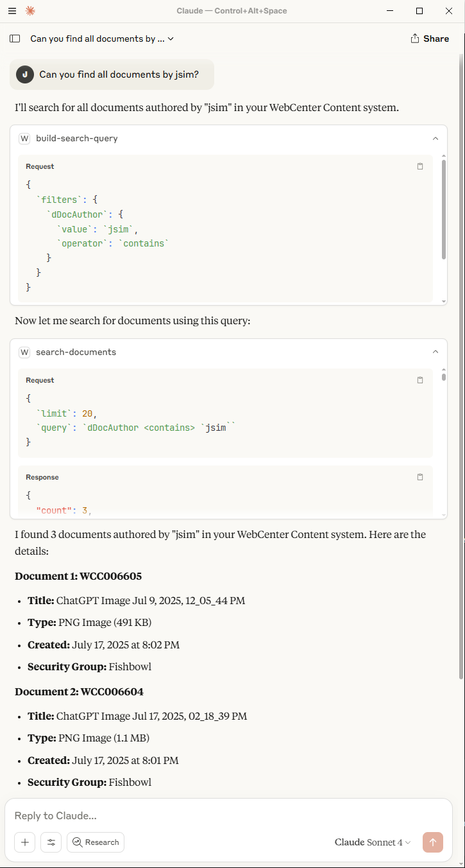Click the search-documents label
The image size is (465, 868).
pos(76,352)
